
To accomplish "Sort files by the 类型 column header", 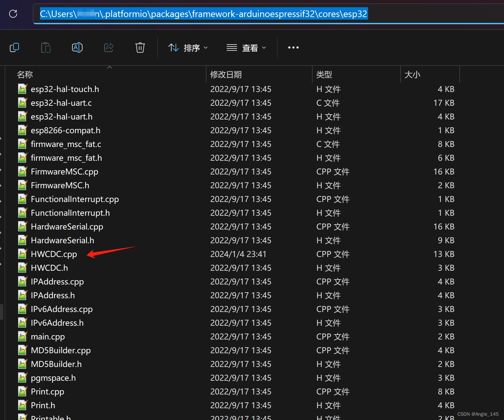I will click(x=324, y=74).
